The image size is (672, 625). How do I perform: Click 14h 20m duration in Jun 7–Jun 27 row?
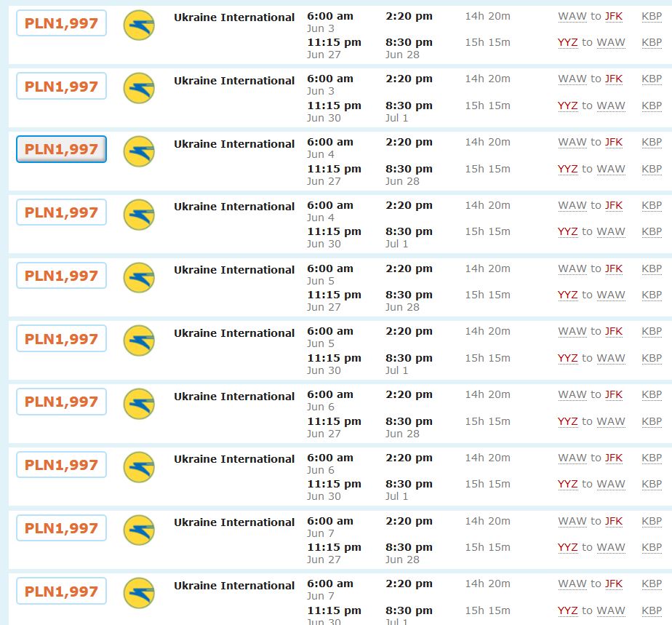[x=488, y=521]
